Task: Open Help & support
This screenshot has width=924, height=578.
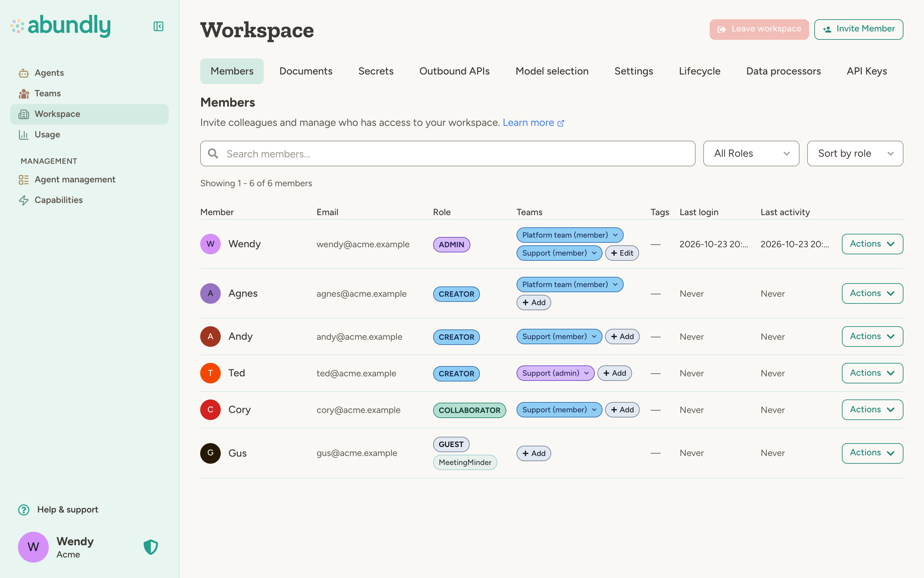Action: coord(58,510)
